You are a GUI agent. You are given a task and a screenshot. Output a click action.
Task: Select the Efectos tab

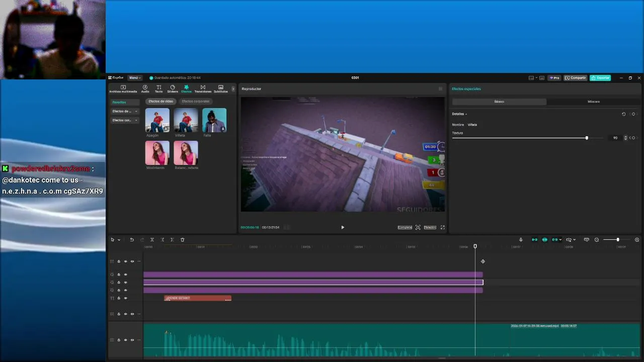186,89
